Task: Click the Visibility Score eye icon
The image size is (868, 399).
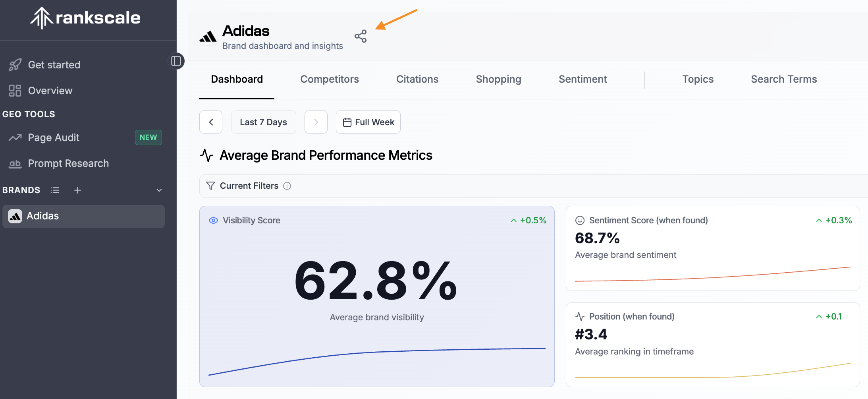Action: tap(214, 221)
